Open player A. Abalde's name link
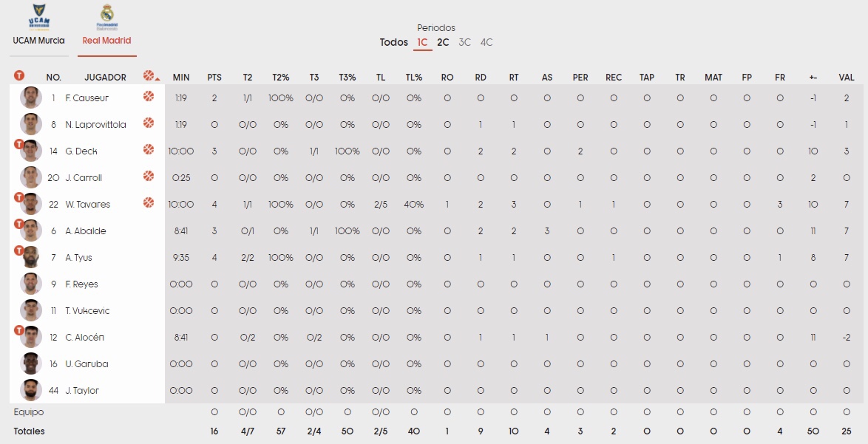Image resolution: width=868 pixels, height=444 pixels. [x=86, y=231]
